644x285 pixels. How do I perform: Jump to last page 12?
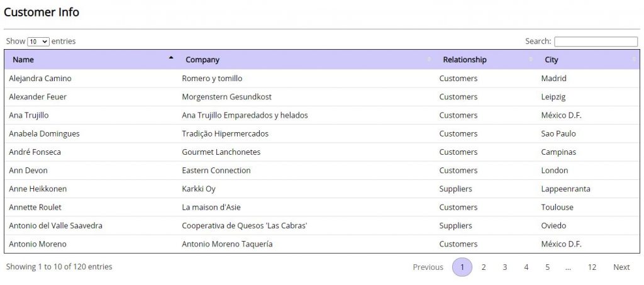[592, 267]
